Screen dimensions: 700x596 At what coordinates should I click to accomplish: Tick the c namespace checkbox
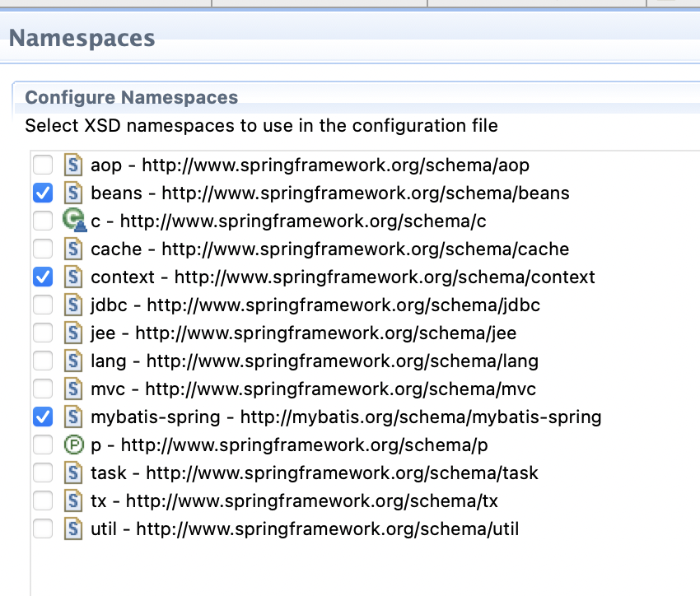pyautogui.click(x=43, y=221)
